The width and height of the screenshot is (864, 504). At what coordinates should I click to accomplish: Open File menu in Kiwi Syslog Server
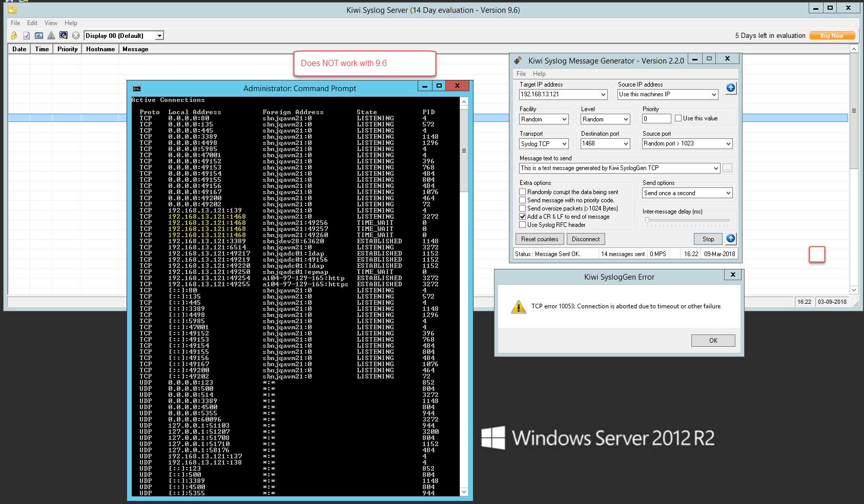(15, 23)
